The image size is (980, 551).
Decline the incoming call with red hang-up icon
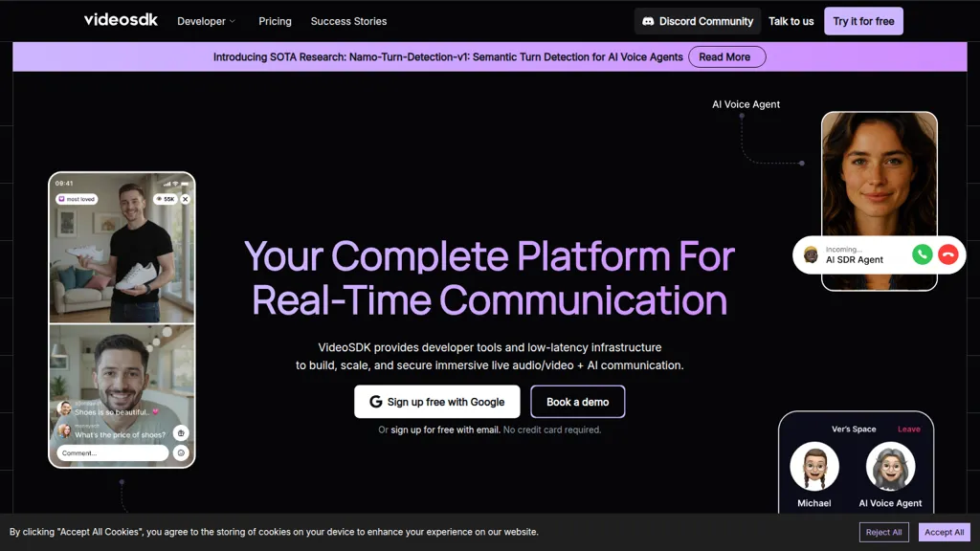click(947, 254)
